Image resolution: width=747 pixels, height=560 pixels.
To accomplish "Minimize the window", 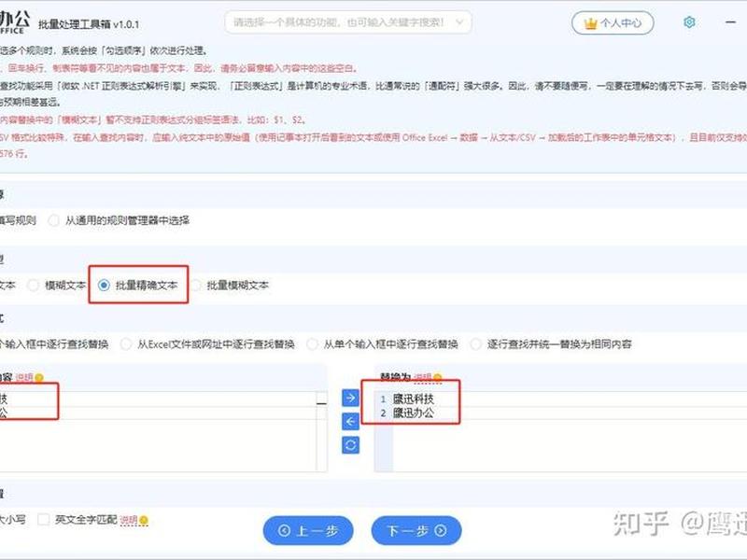I will point(730,22).
